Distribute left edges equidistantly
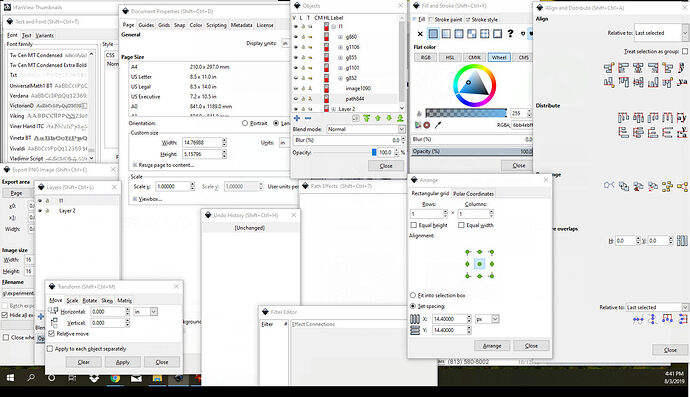This screenshot has height=397, width=690. click(x=624, y=118)
